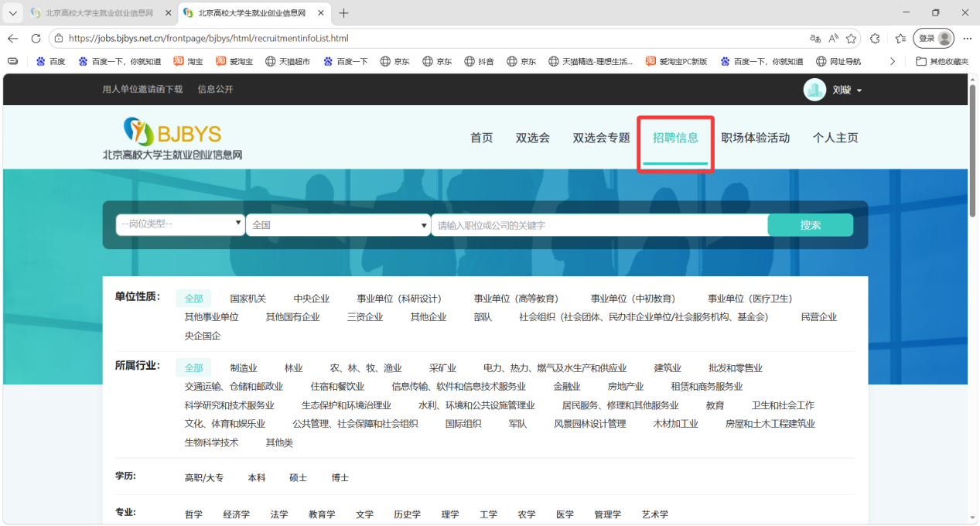980x526 pixels.
Task: Open the 全国 region dropdown
Action: click(x=338, y=225)
